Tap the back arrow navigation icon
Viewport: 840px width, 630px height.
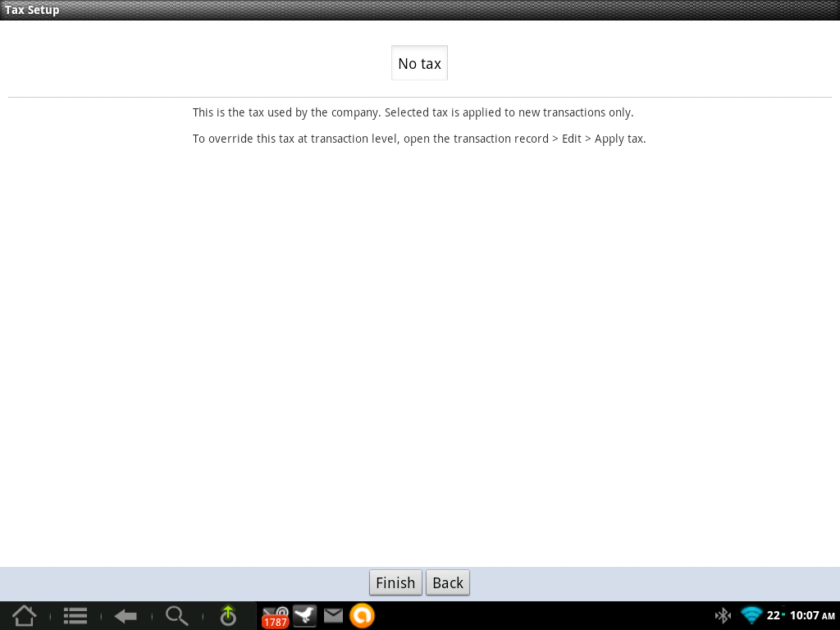tap(126, 616)
